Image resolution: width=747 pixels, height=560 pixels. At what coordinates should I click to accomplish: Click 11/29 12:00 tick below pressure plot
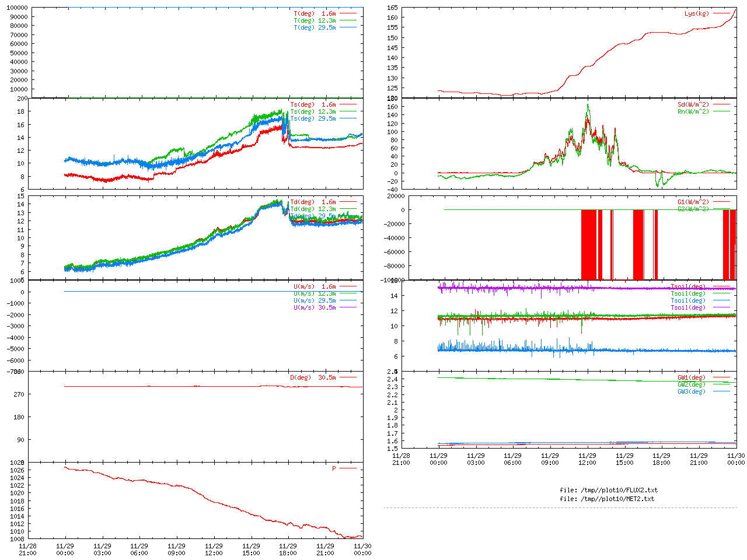coord(214,549)
